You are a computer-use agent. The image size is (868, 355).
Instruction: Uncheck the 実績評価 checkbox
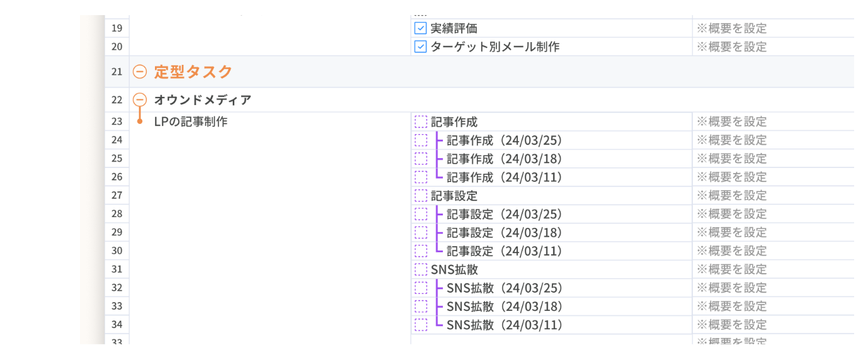(421, 28)
